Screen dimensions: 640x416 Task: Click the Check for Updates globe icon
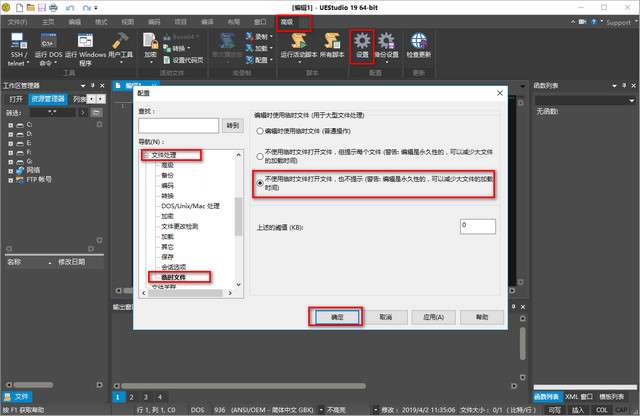point(419,41)
